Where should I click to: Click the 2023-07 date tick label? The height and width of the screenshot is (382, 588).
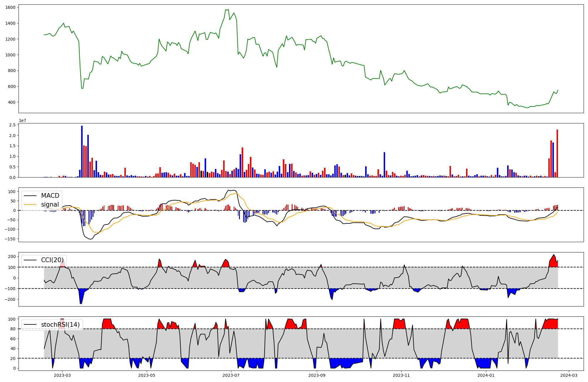point(231,375)
